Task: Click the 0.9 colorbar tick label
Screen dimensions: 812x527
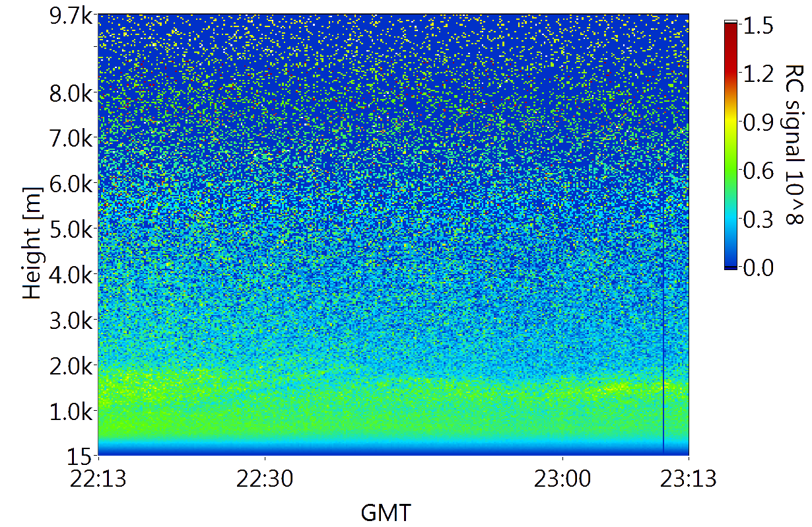Action: (x=758, y=122)
